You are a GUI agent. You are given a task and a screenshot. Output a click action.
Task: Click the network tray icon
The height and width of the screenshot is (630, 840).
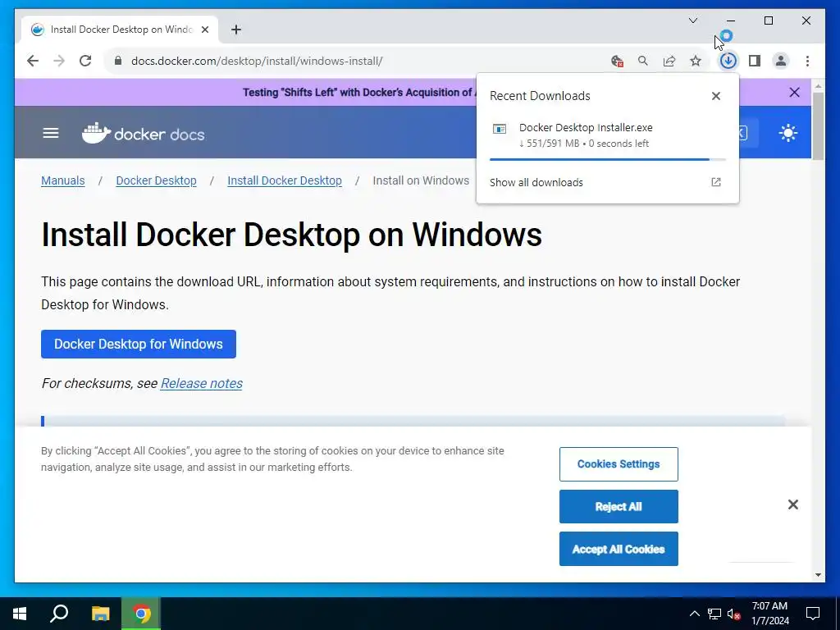714,614
